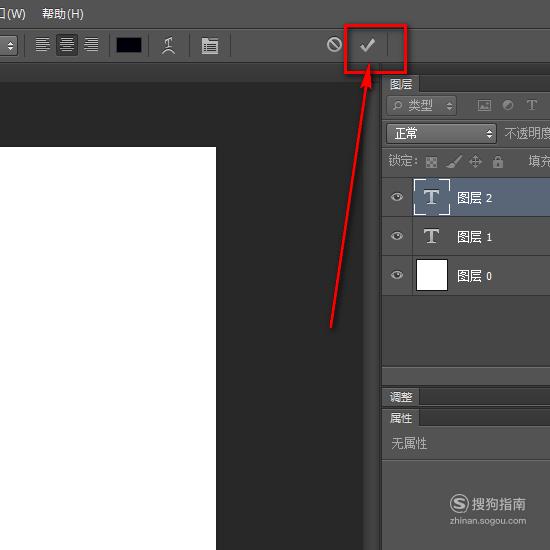The height and width of the screenshot is (550, 550).
Task: Lock transparent pixels in layer
Action: pos(431,162)
